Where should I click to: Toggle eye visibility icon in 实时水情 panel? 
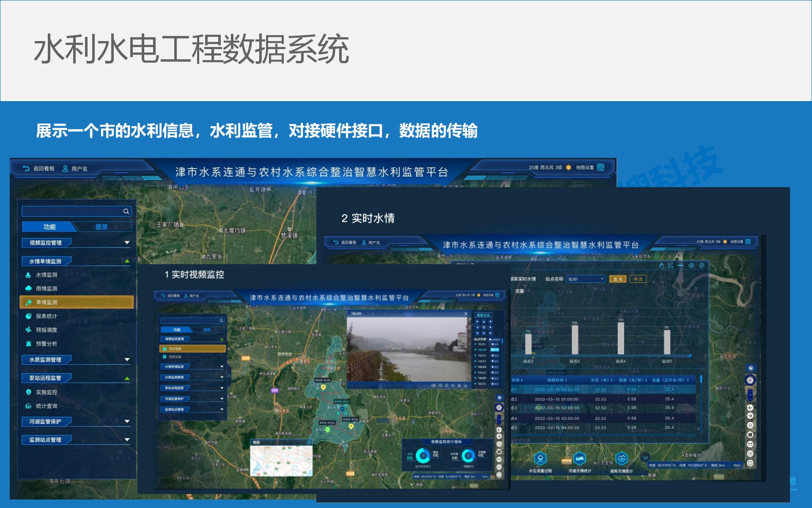[691, 265]
